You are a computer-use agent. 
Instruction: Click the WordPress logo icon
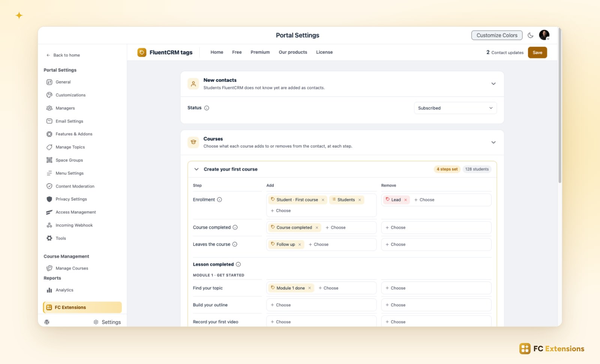point(47,322)
